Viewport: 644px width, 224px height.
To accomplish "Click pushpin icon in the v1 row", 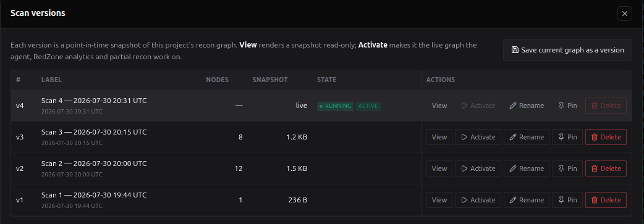I will coord(561,200).
